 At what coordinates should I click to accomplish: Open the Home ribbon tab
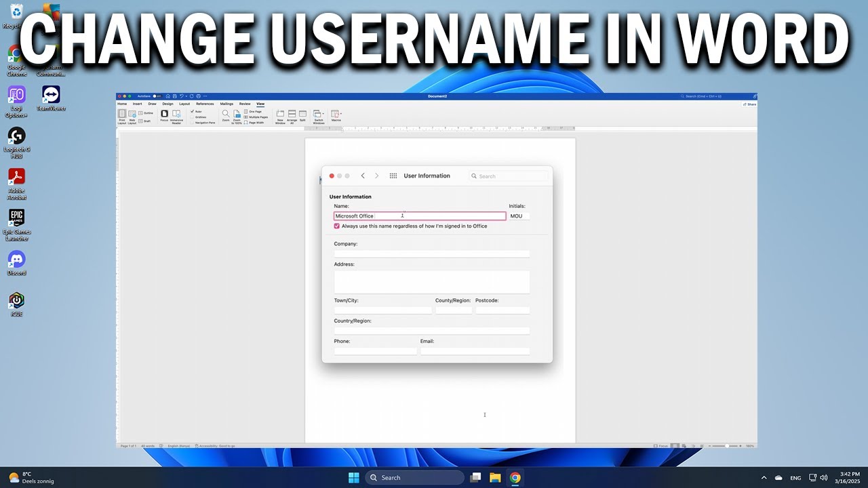(122, 104)
